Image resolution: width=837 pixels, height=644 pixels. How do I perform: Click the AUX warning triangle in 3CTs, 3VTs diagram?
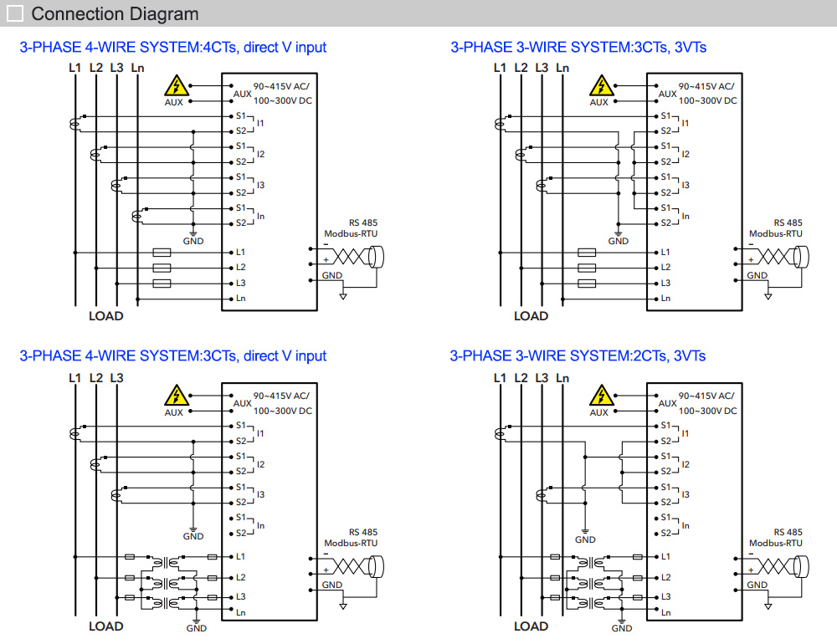tap(599, 86)
